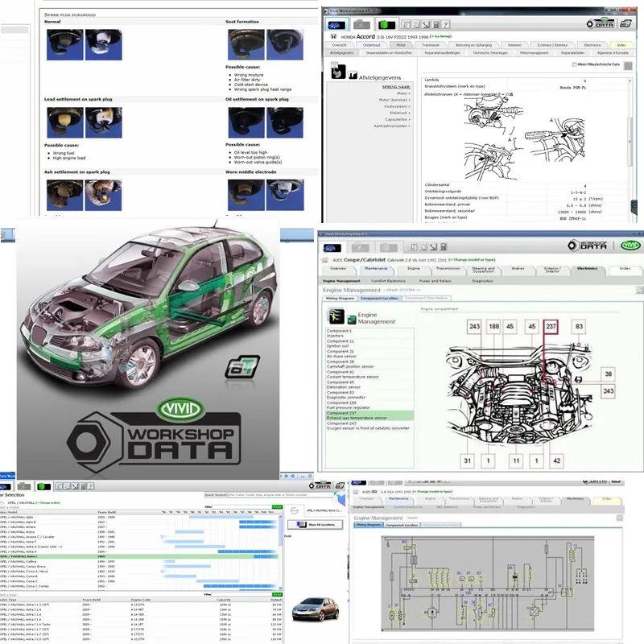Select Component 11 Ignition coil in the list
Image resolution: width=644 pixels, height=644 pixels.
pyautogui.click(x=369, y=344)
